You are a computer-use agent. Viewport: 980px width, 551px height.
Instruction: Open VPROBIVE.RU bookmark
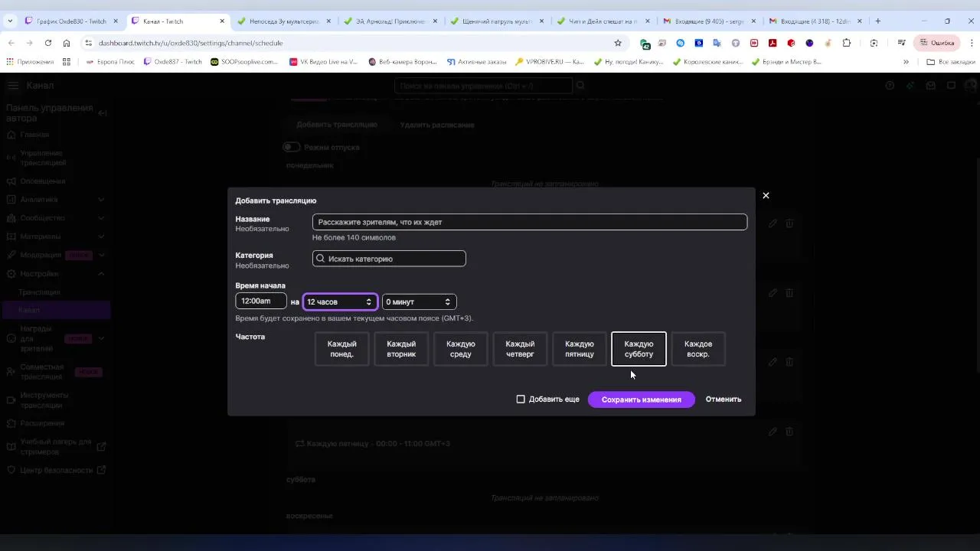coord(549,62)
